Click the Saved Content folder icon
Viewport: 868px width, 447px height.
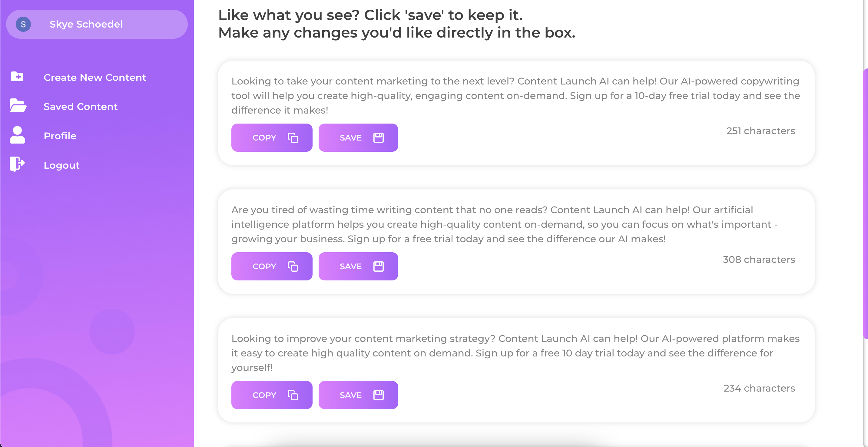tap(17, 106)
